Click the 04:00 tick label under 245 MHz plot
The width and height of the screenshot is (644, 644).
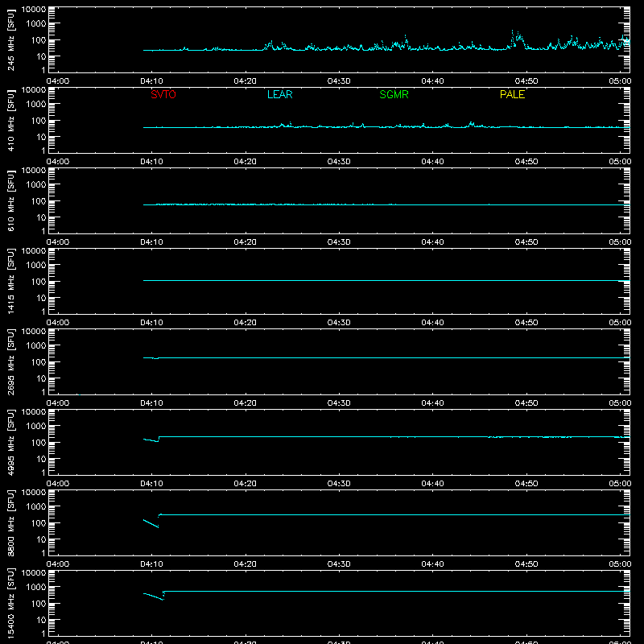point(57,81)
